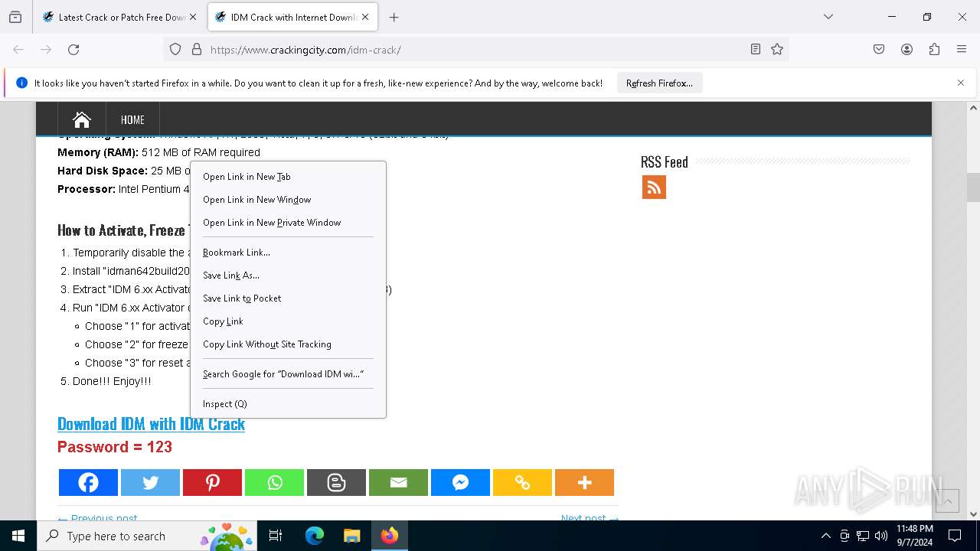Show site security lock information

[x=197, y=49]
